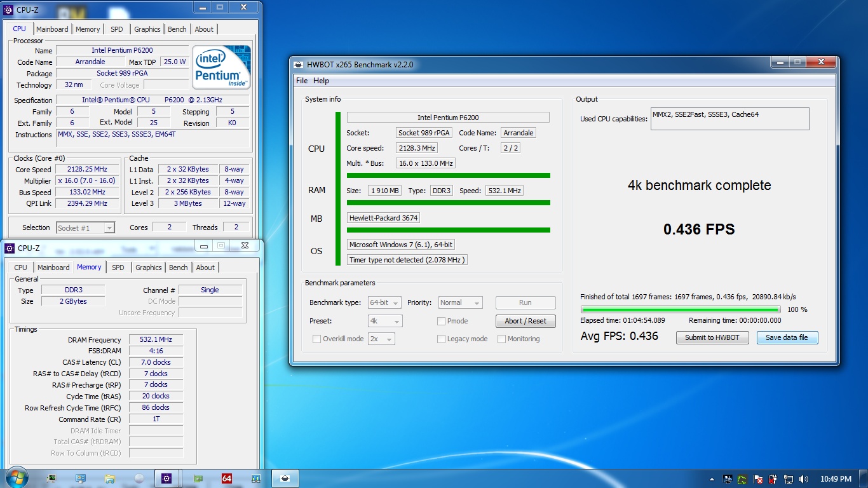Click the CAS# Latency 7.0 clocks value

(156, 362)
